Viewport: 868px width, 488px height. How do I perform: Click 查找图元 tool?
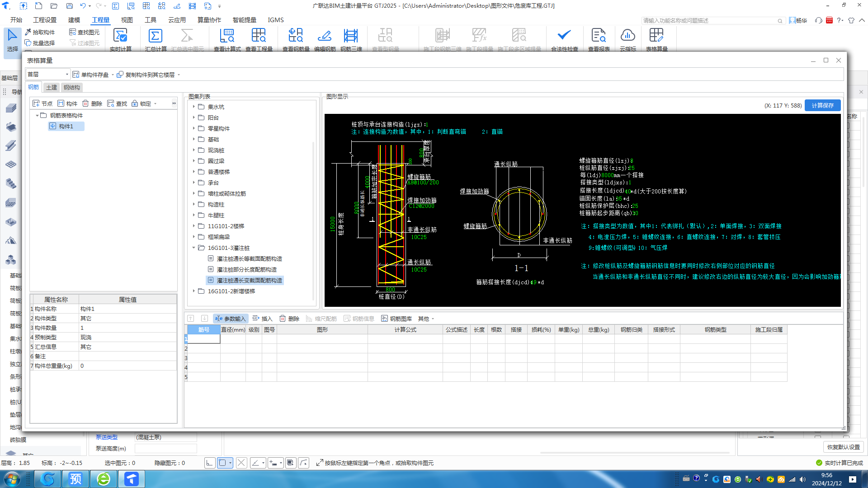coord(84,32)
